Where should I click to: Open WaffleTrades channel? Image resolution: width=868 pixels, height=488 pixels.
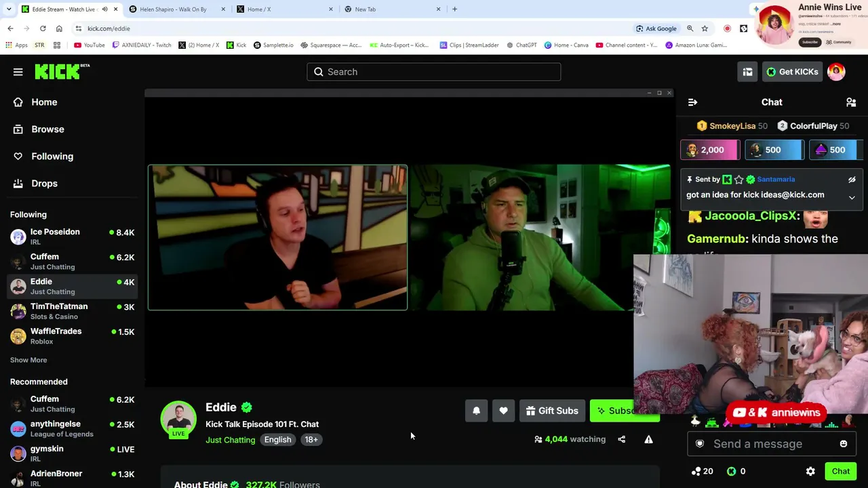[x=73, y=336]
